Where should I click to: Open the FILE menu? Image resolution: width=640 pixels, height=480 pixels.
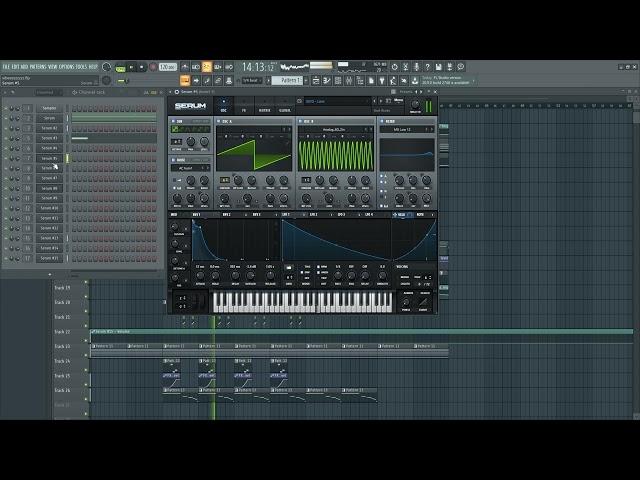click(6, 67)
